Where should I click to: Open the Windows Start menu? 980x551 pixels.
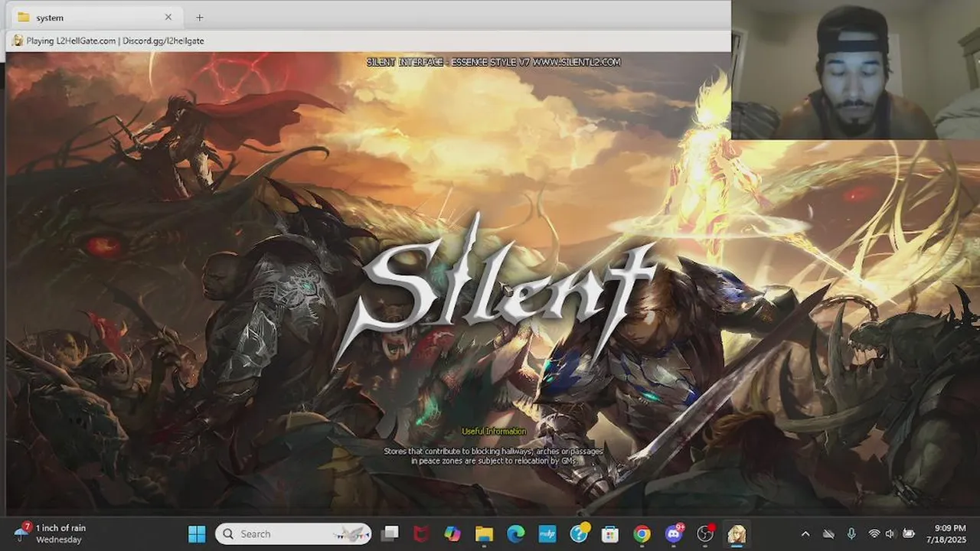(197, 533)
